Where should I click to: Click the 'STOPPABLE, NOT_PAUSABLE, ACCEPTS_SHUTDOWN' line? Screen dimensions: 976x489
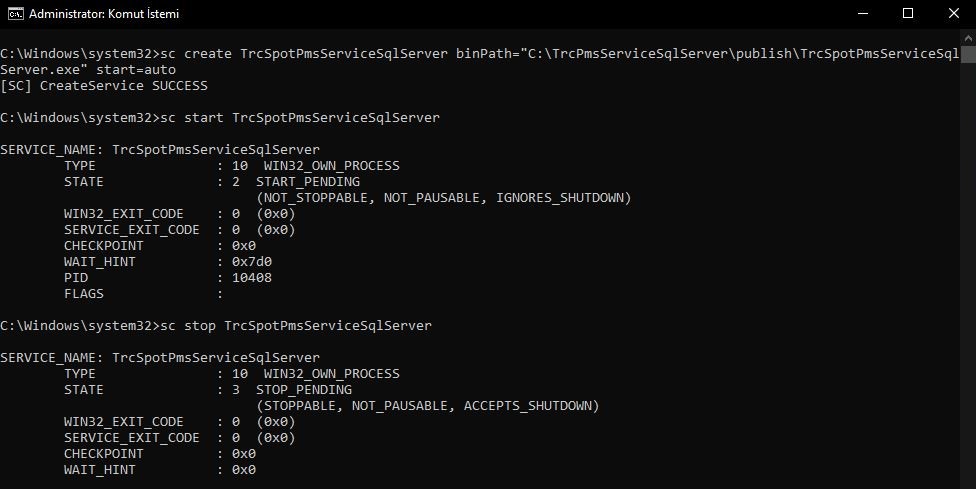(x=427, y=406)
